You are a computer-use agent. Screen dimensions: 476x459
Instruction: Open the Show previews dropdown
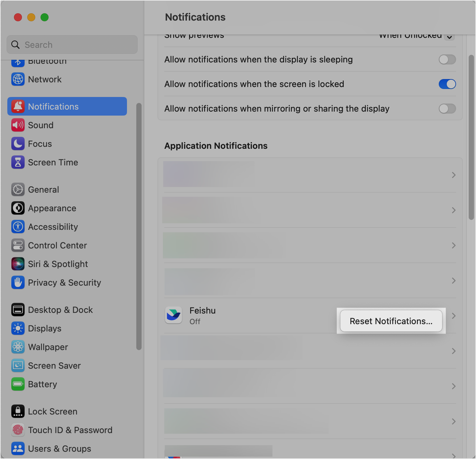(x=416, y=36)
